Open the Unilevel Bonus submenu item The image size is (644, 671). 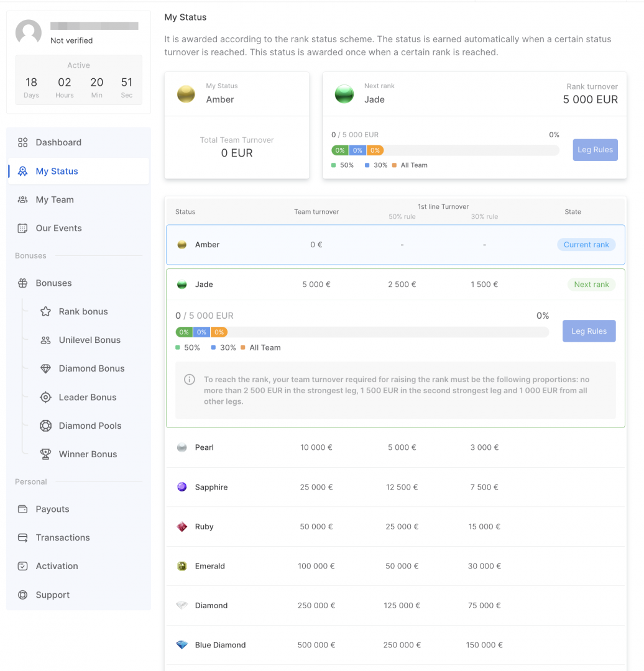coord(90,340)
